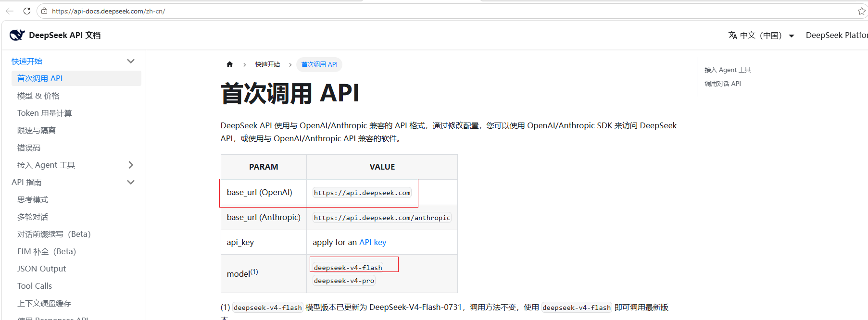Click deepseek-v4-pro in the model row
868x320 pixels.
[x=344, y=281]
